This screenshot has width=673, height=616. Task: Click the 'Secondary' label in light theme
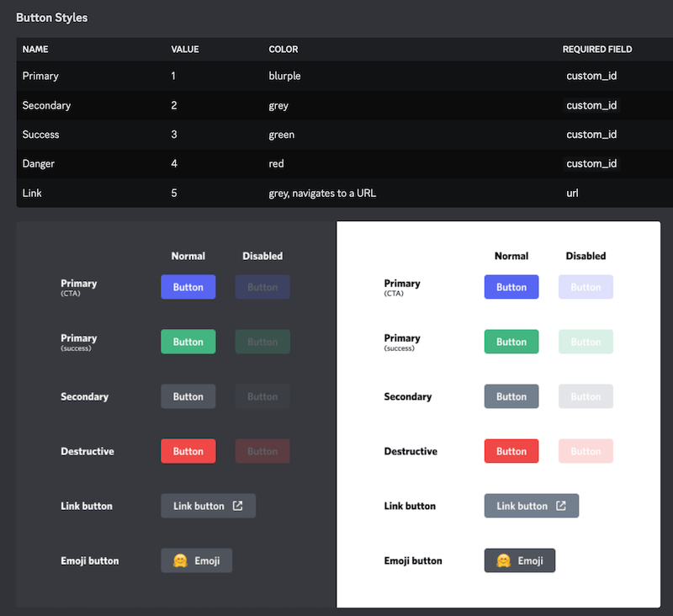click(x=408, y=396)
